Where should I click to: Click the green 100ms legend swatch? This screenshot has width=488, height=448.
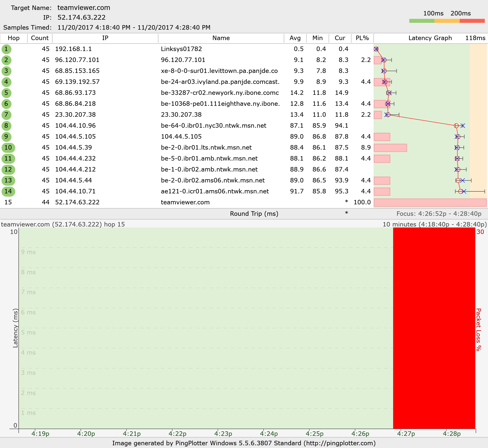[x=422, y=21]
